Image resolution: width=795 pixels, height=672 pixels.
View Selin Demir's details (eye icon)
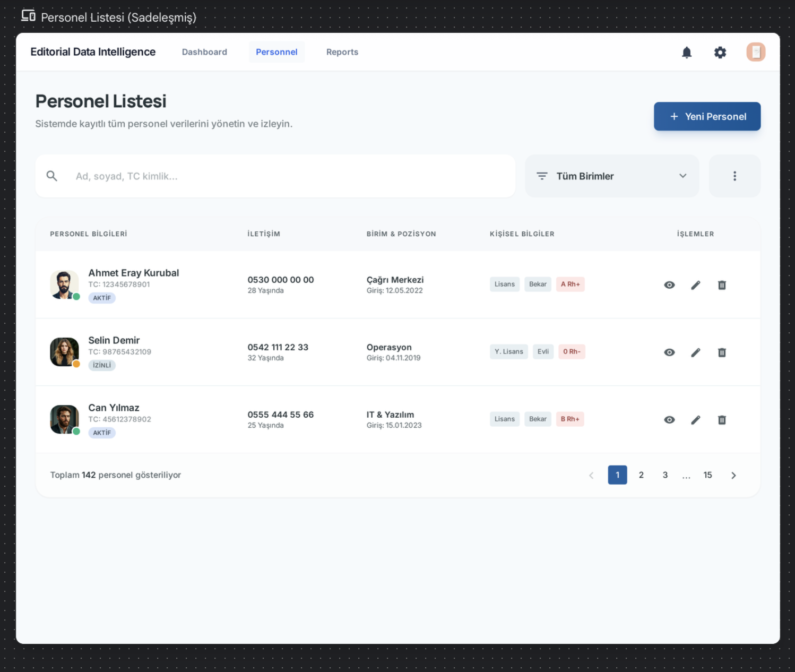point(669,352)
